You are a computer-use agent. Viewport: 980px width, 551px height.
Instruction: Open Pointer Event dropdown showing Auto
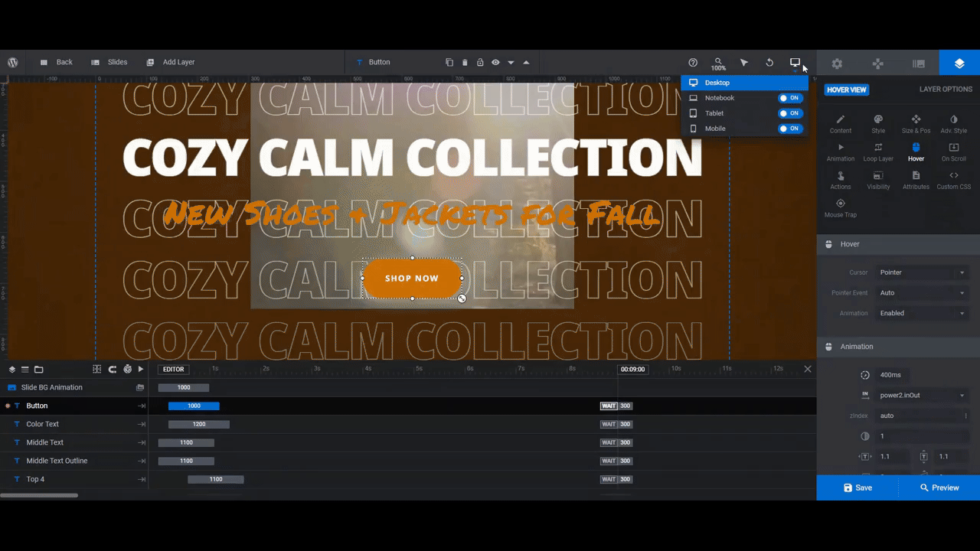[x=922, y=293]
